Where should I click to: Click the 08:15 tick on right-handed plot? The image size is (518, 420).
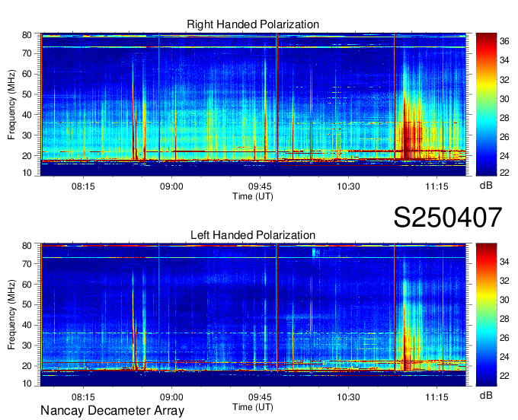coord(83,186)
